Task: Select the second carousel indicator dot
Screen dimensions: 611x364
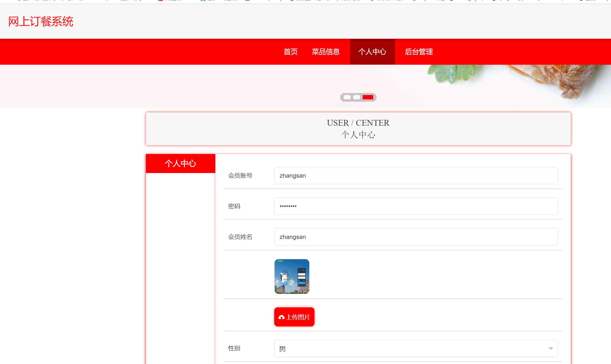Action: coord(356,97)
